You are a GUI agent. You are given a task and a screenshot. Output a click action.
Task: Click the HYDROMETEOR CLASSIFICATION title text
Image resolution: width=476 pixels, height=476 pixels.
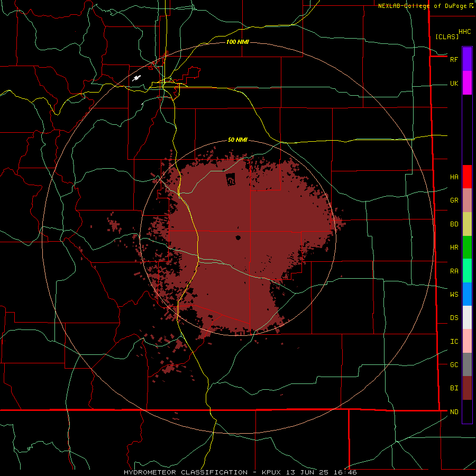[186, 472]
